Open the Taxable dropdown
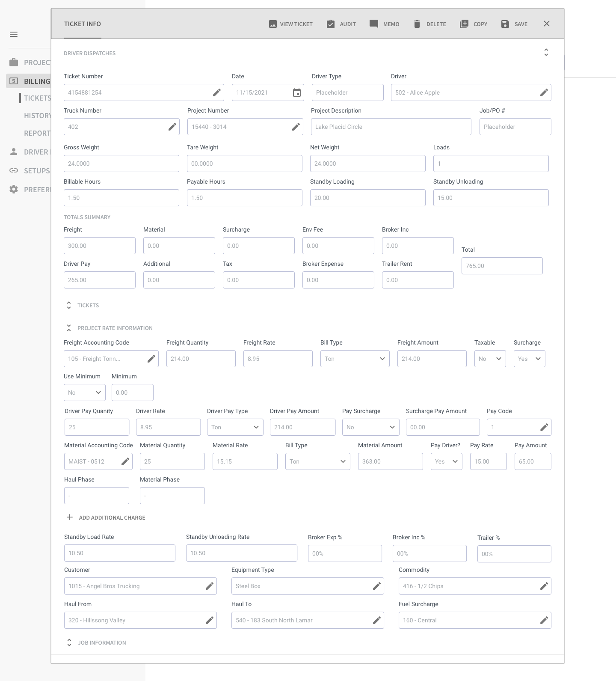Image resolution: width=616 pixels, height=681 pixels. pyautogui.click(x=490, y=359)
